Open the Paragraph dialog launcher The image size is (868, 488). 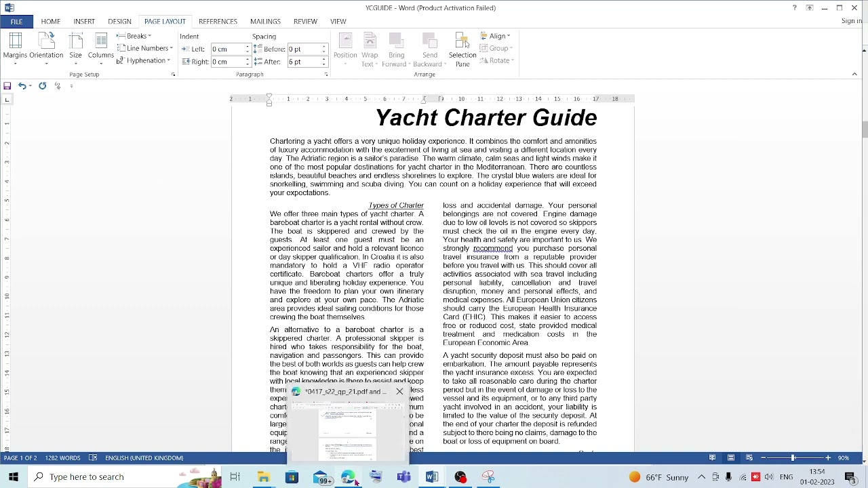coord(325,75)
